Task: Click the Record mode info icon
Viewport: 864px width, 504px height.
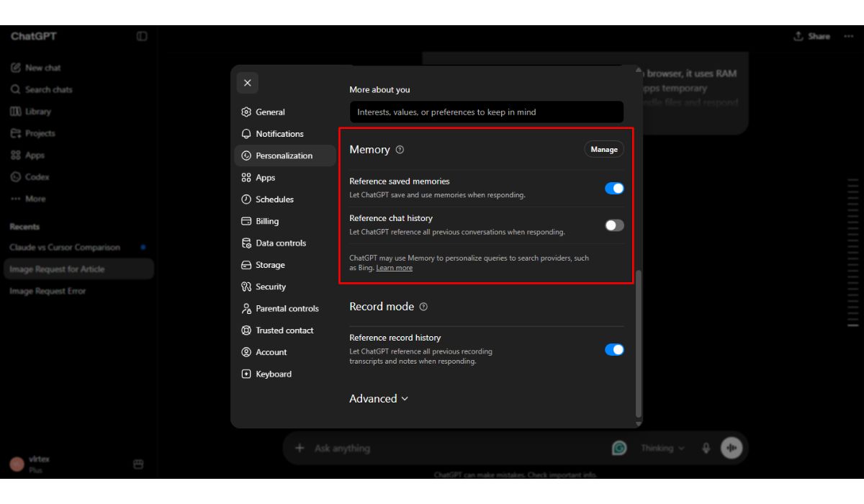Action: pos(423,307)
